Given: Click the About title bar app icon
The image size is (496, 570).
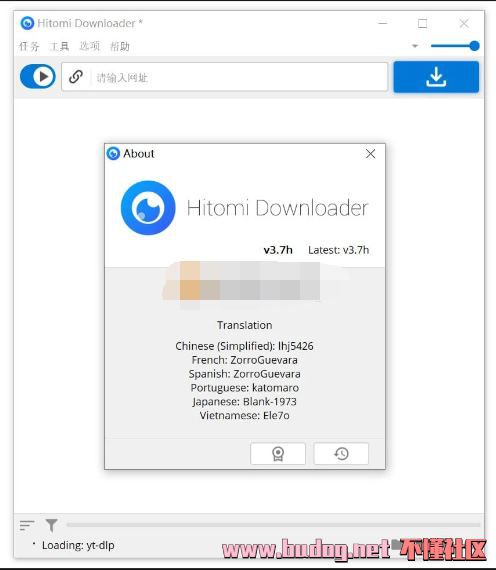Looking at the screenshot, I should [113, 153].
